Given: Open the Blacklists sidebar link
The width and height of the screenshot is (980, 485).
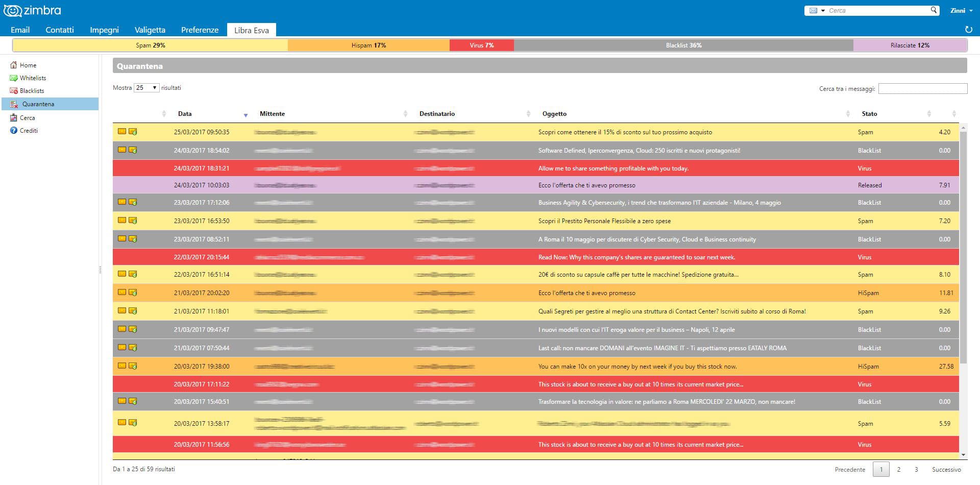Looking at the screenshot, I should (32, 91).
